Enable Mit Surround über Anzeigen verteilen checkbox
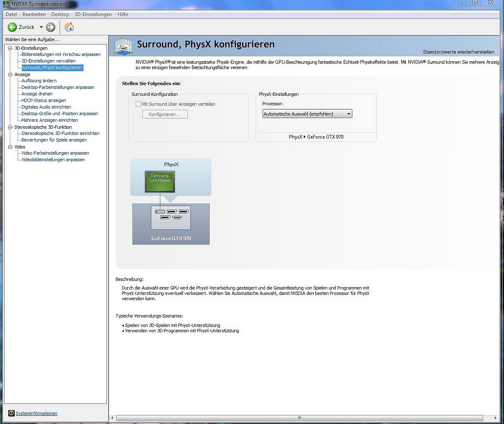 click(139, 104)
